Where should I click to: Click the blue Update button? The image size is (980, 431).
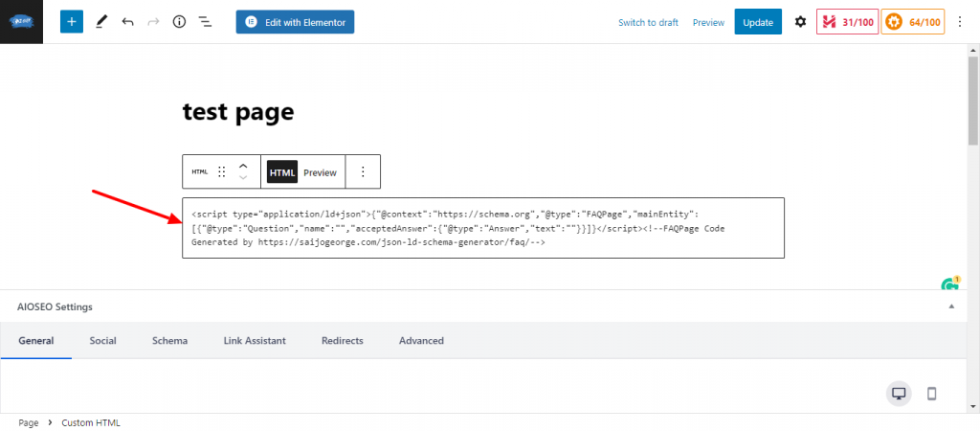tap(758, 22)
